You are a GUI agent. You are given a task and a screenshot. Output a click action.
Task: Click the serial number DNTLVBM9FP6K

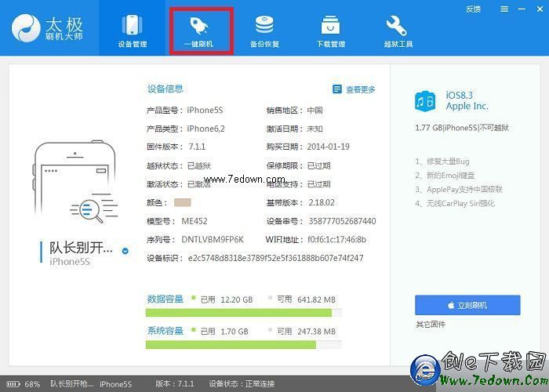213,239
